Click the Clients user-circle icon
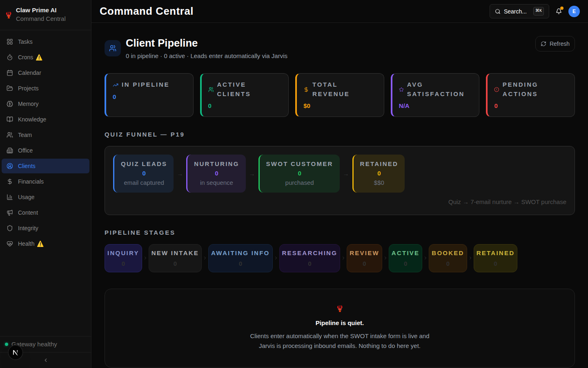 [x=10, y=166]
